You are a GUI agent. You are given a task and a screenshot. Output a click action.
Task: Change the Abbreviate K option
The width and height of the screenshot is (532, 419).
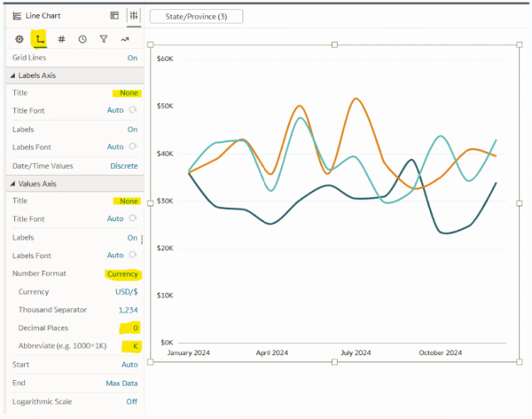(135, 346)
